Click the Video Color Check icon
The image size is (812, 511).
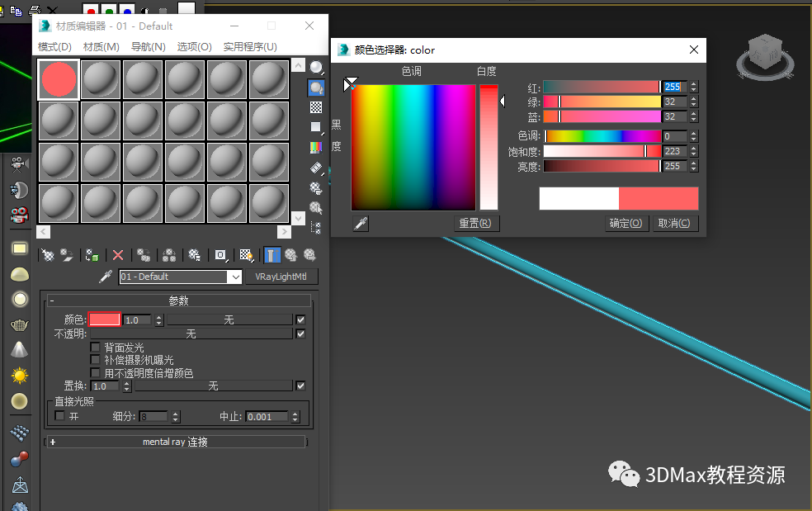point(316,148)
